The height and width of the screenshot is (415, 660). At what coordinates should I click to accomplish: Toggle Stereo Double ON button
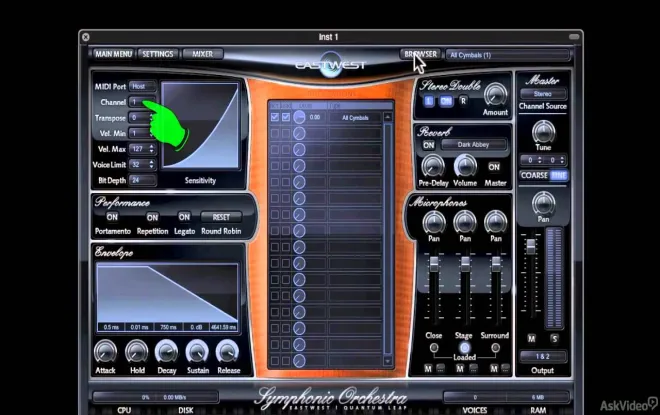(446, 101)
